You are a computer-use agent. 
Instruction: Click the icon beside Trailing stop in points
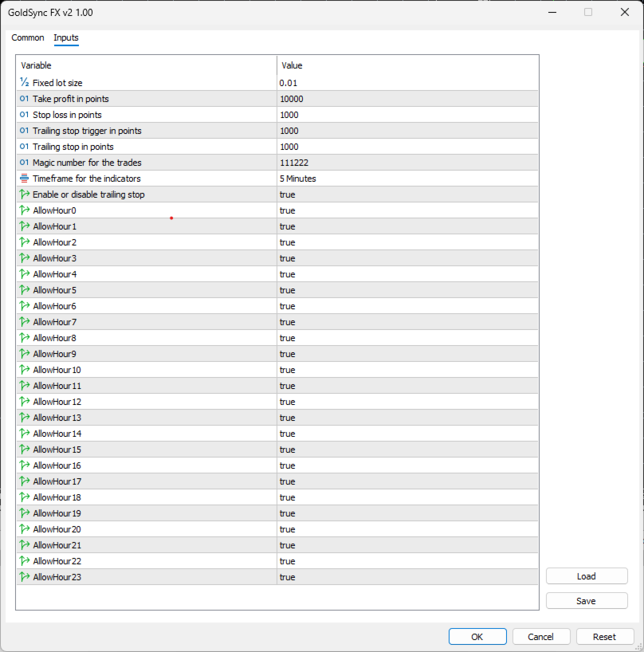click(25, 147)
